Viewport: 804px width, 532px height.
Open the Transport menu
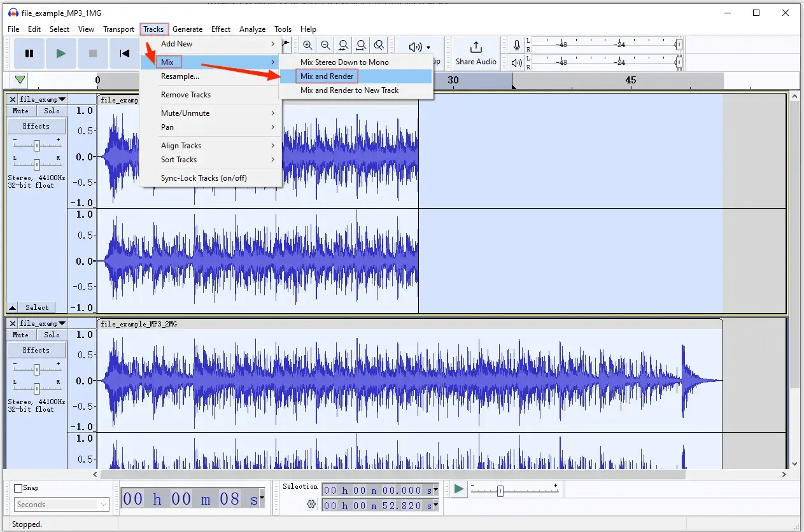[119, 29]
